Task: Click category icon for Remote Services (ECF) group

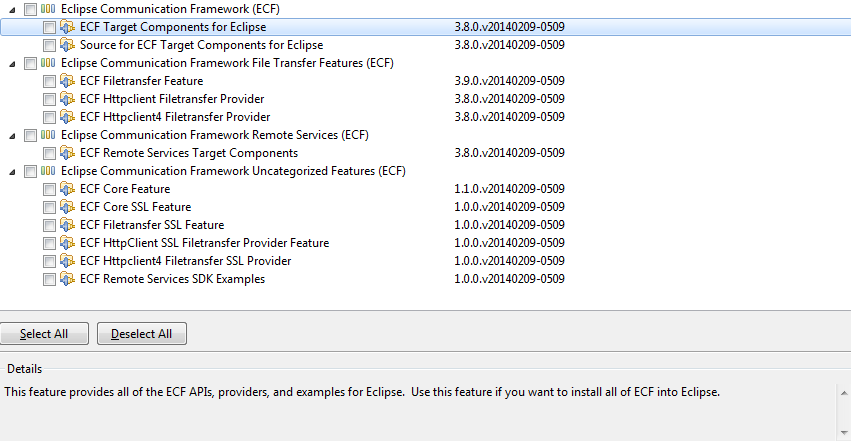Action: (x=48, y=135)
